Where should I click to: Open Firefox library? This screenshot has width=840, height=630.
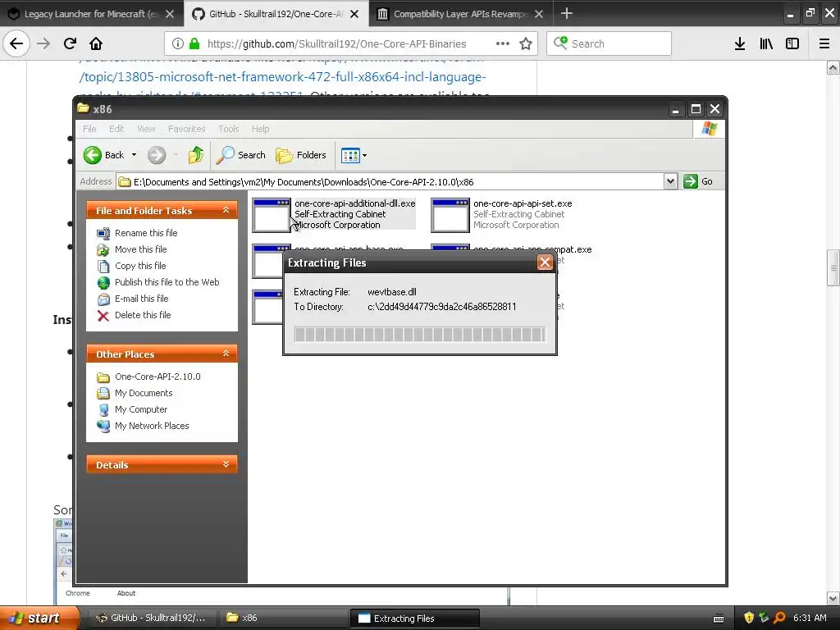(x=766, y=43)
